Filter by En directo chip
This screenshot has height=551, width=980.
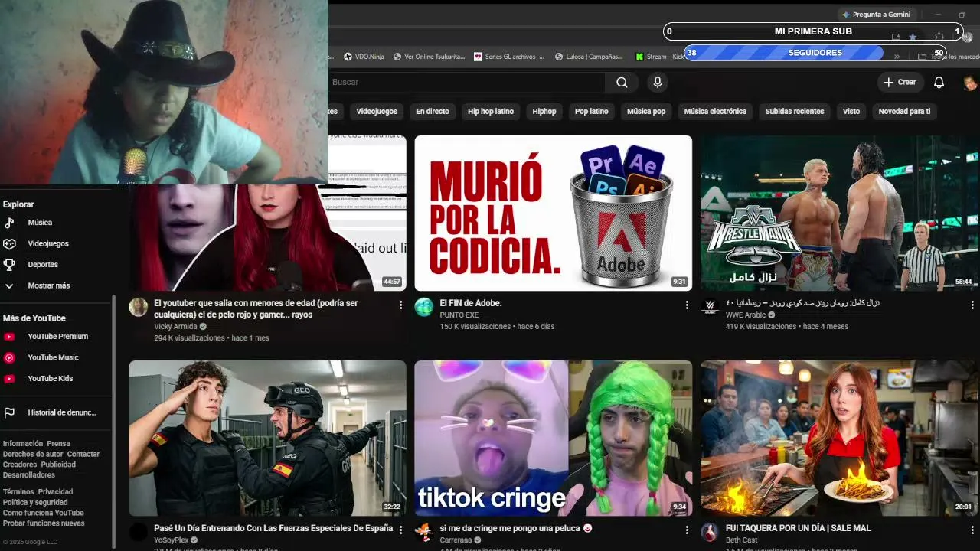(433, 112)
